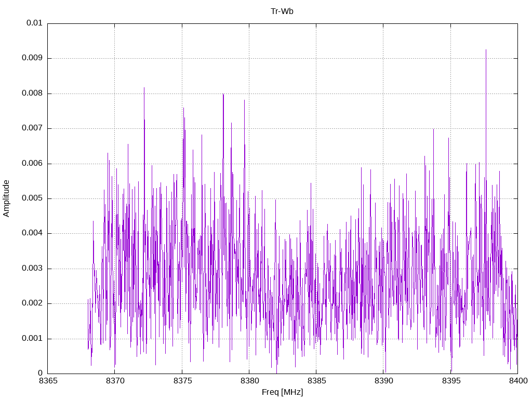Click the 0.003 y-axis tick label

click(x=32, y=269)
